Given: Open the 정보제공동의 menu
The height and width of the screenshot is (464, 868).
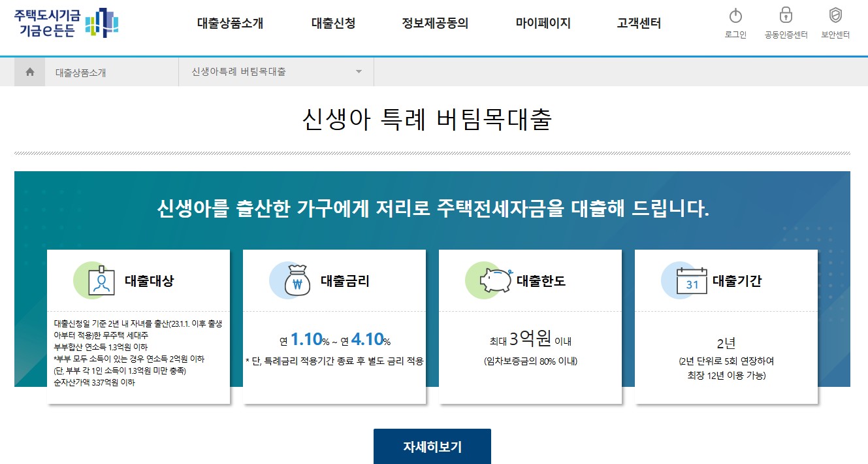Looking at the screenshot, I should 436,23.
